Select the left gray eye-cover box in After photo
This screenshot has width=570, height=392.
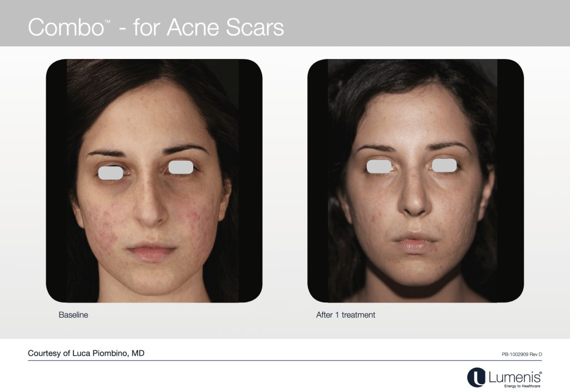pyautogui.click(x=379, y=166)
